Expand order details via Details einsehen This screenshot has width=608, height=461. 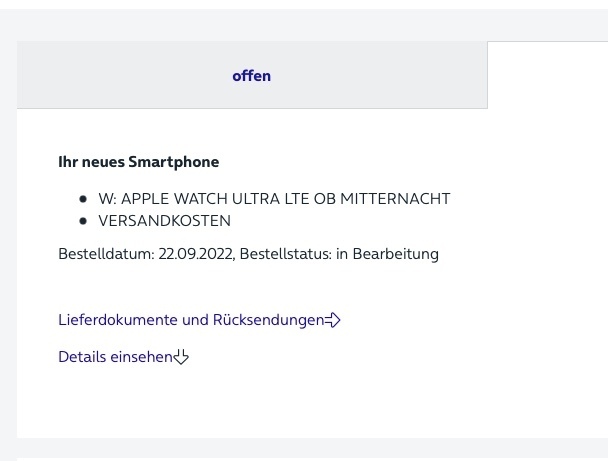123,357
